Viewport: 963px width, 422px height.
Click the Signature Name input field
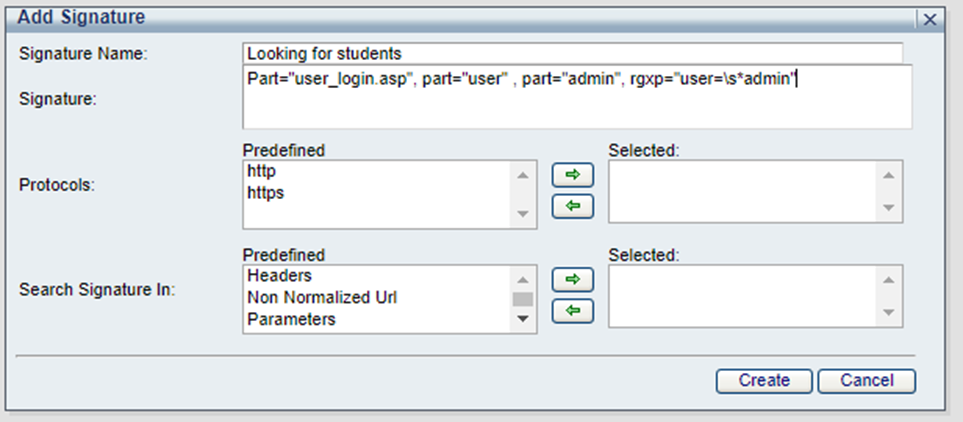[x=572, y=53]
